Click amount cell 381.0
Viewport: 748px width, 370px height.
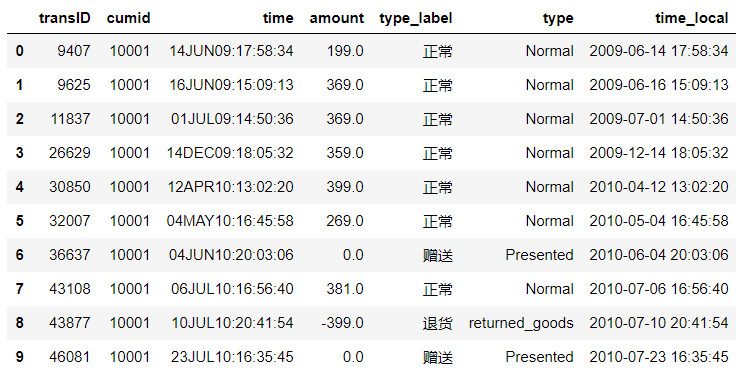tap(345, 289)
